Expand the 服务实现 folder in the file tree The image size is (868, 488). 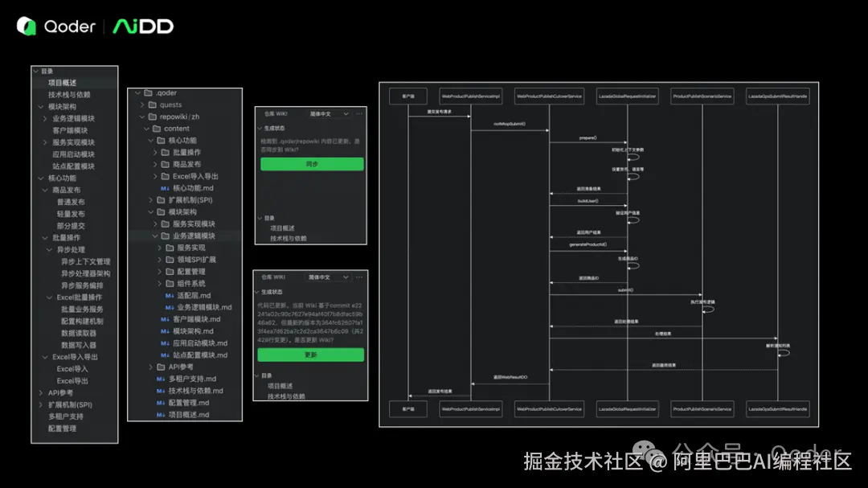tap(162, 248)
